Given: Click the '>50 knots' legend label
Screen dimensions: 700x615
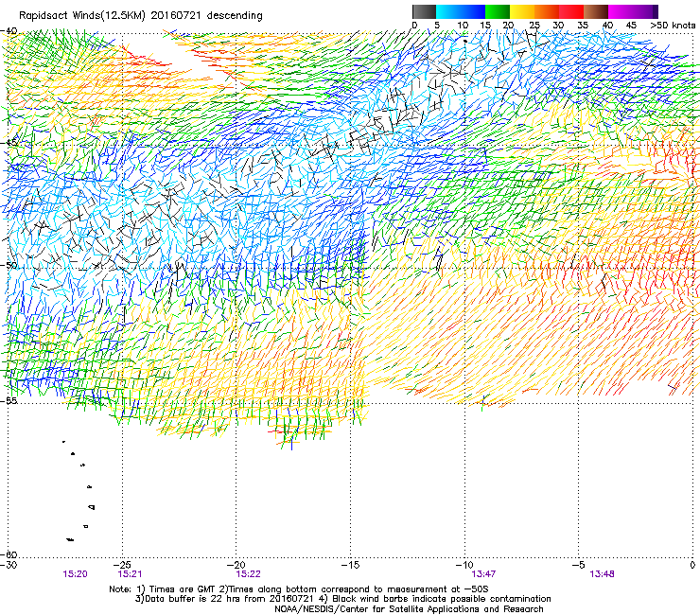Looking at the screenshot, I should coord(673,26).
